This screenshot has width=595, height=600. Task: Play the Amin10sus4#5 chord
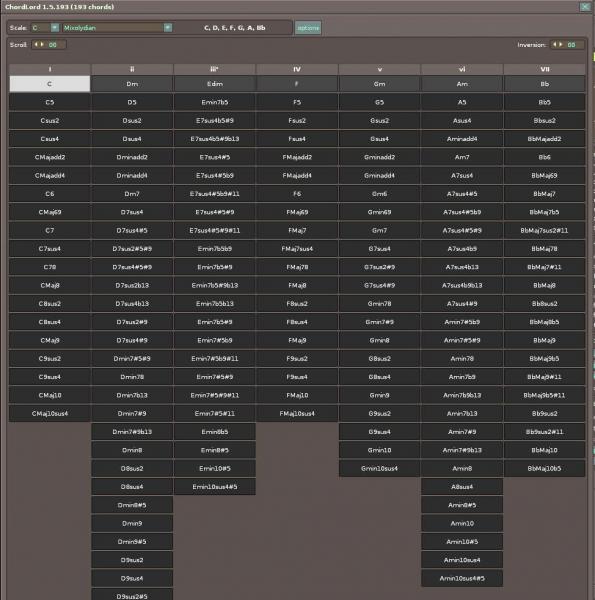(x=462, y=578)
